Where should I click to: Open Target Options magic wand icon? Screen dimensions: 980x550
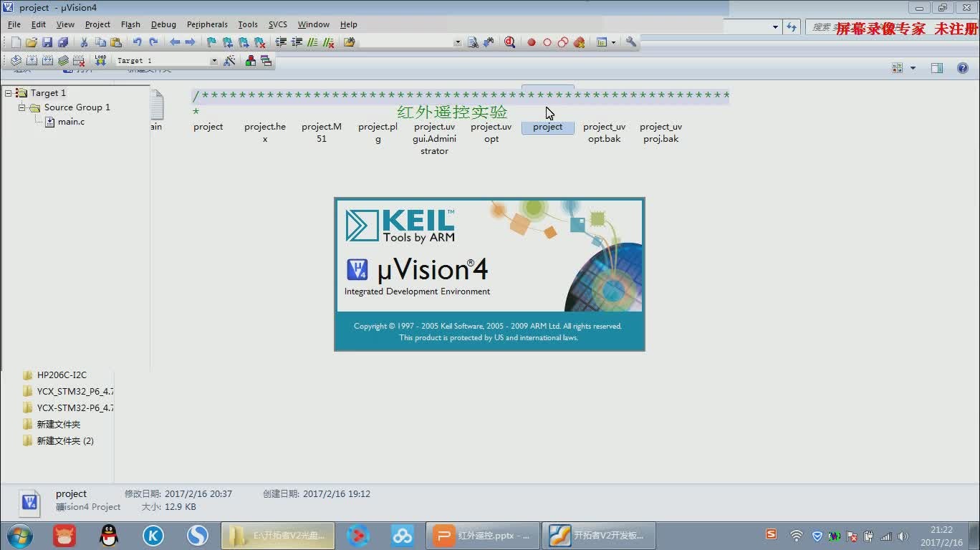tap(229, 61)
